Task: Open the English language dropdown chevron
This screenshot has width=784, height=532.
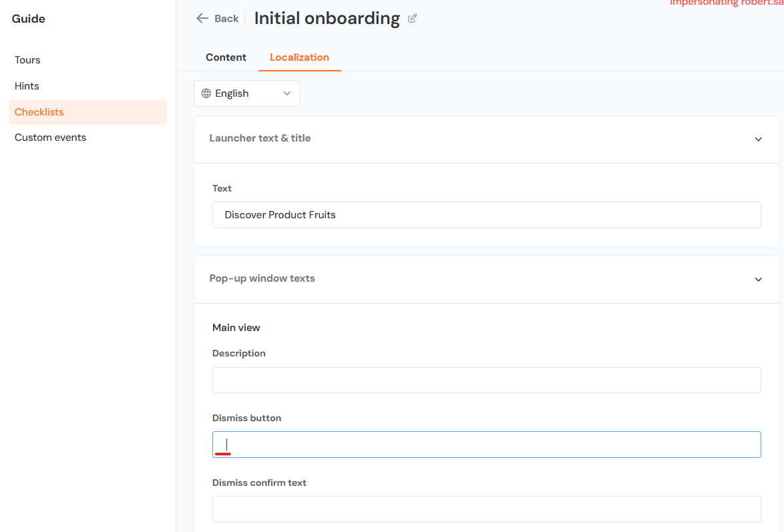Action: (x=287, y=93)
